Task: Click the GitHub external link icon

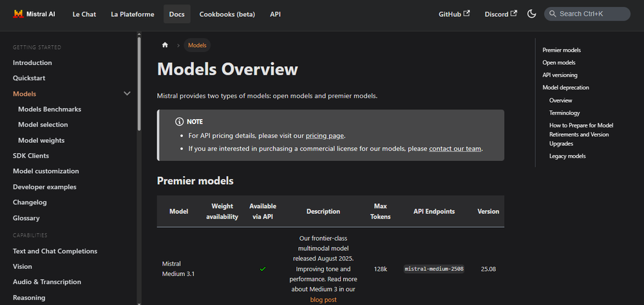Action: coord(466,13)
